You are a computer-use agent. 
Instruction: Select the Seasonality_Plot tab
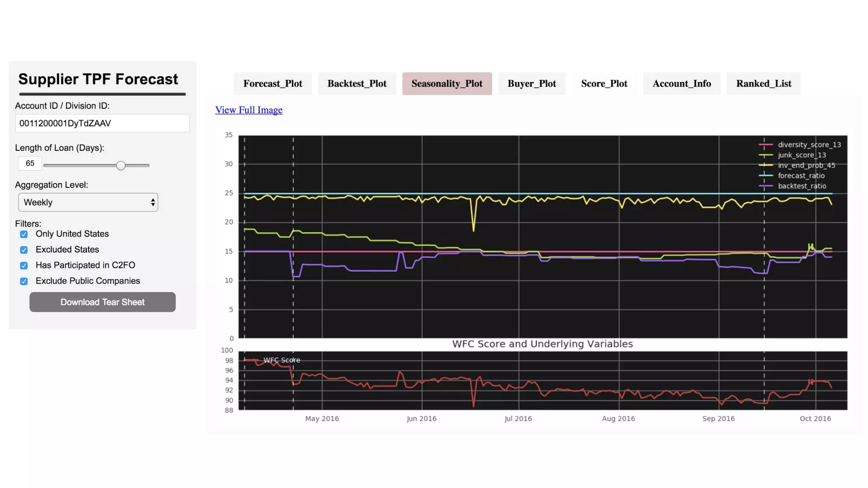(447, 83)
